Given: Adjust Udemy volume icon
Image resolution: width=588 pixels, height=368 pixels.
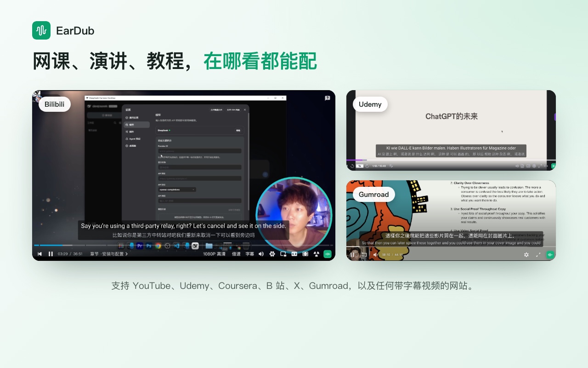Looking at the screenshot, I should (x=517, y=166).
